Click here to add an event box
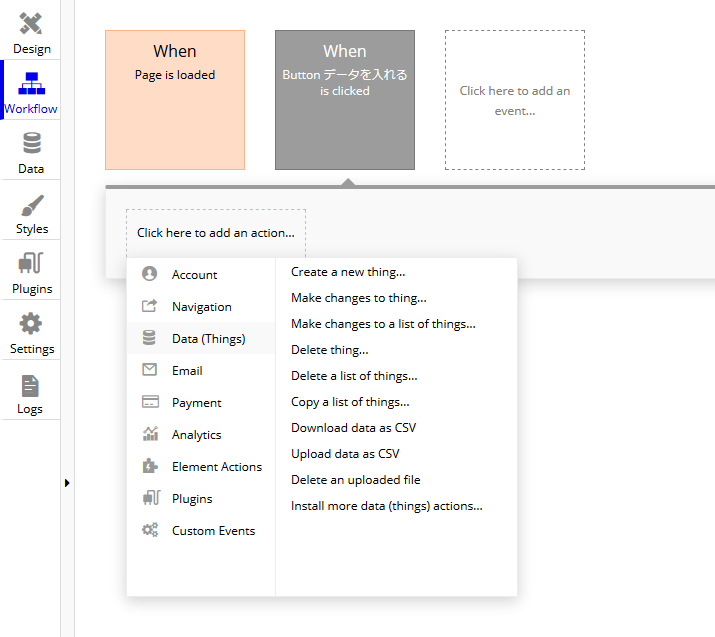715x637 pixels. 515,100
